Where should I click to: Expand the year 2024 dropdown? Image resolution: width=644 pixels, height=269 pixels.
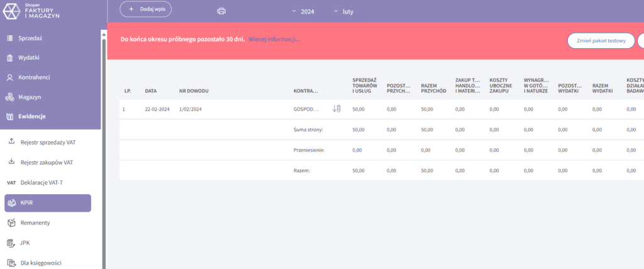(x=304, y=11)
